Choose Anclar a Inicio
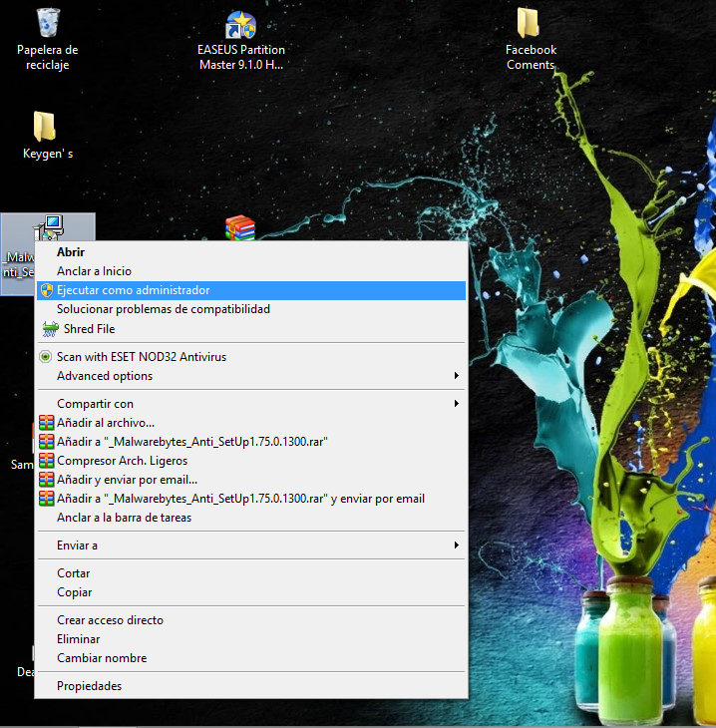The width and height of the screenshot is (716, 728). coord(251,271)
